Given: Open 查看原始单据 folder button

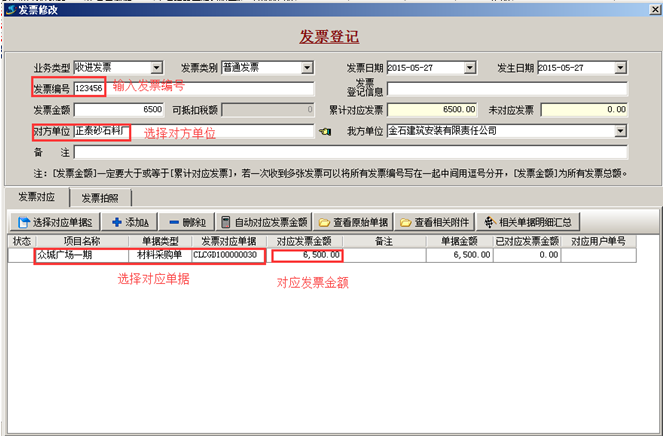Looking at the screenshot, I should [x=354, y=221].
